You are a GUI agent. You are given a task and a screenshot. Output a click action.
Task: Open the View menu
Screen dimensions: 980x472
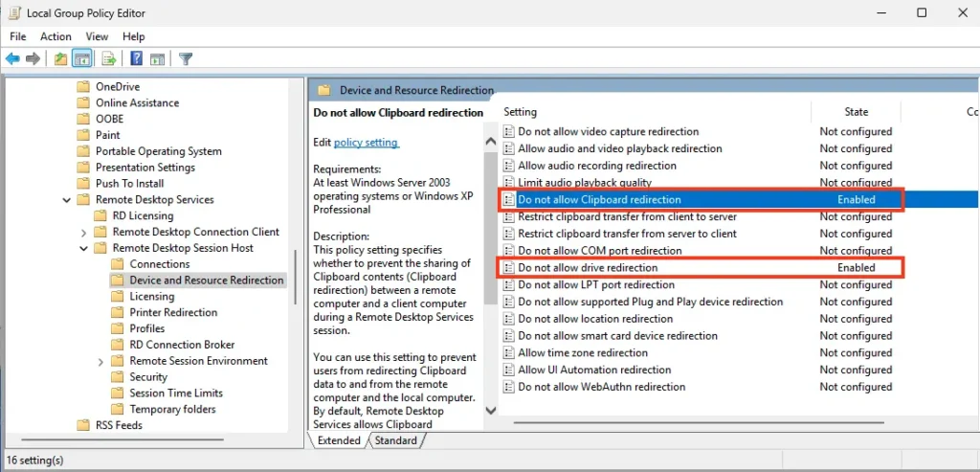point(97,36)
